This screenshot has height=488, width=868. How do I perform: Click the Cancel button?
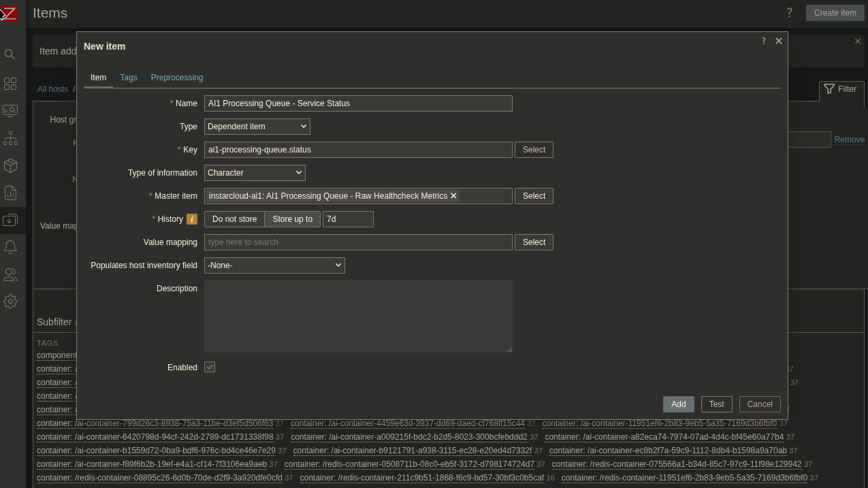pos(760,404)
